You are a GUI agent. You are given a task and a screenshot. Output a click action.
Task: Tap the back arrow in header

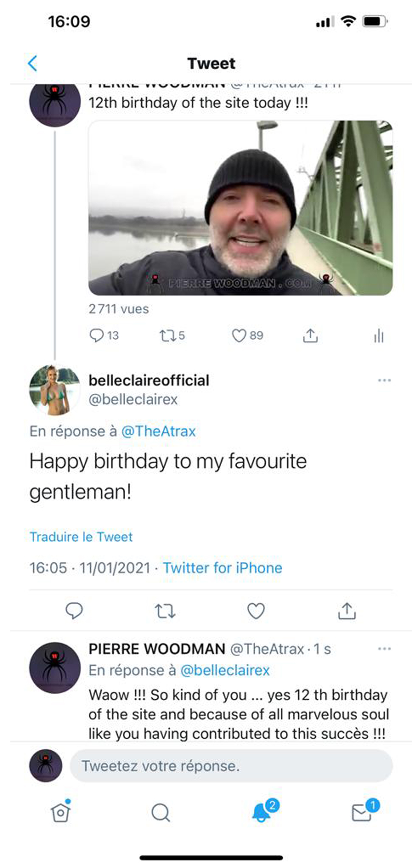pos(33,63)
